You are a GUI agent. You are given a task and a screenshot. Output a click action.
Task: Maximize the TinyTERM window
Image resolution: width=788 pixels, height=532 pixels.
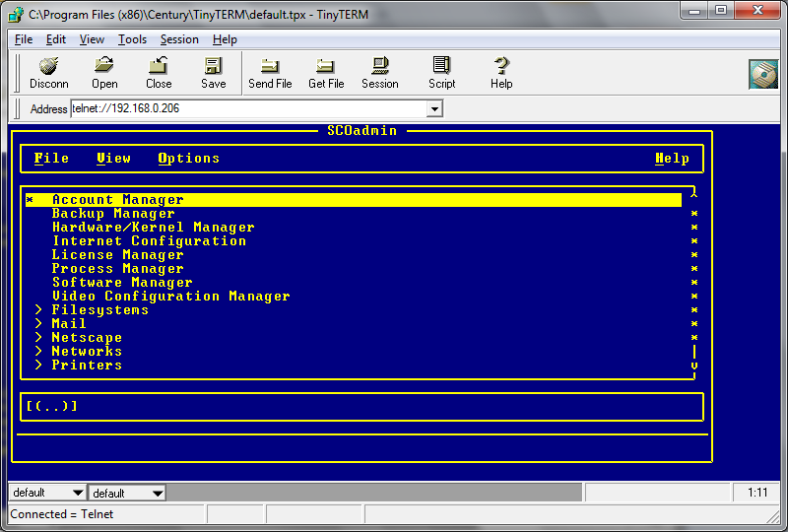pyautogui.click(x=721, y=11)
